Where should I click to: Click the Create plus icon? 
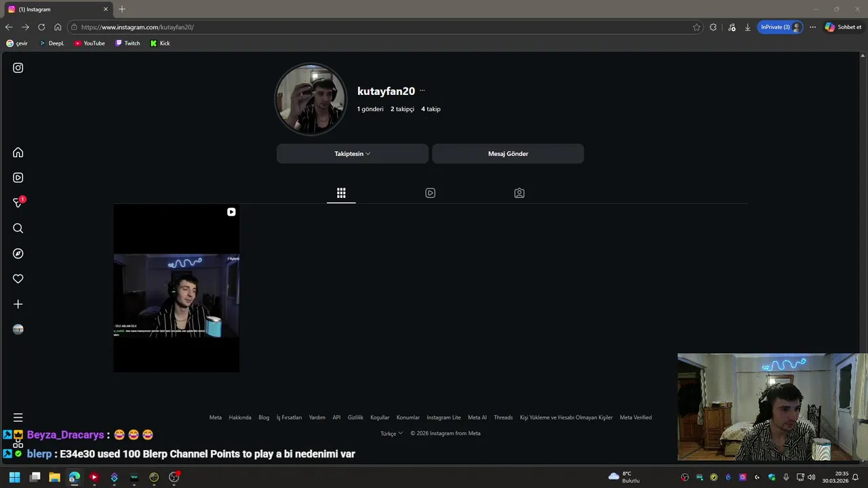(x=18, y=304)
